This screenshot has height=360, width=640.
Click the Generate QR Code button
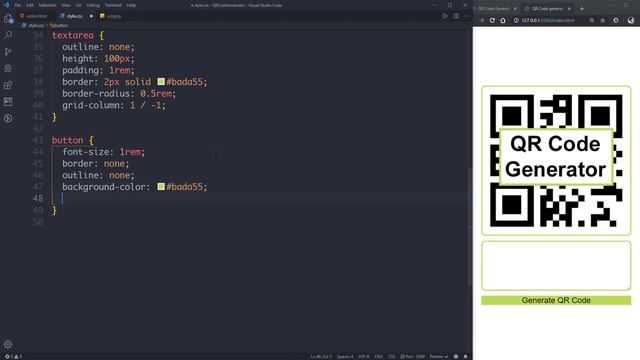click(556, 300)
